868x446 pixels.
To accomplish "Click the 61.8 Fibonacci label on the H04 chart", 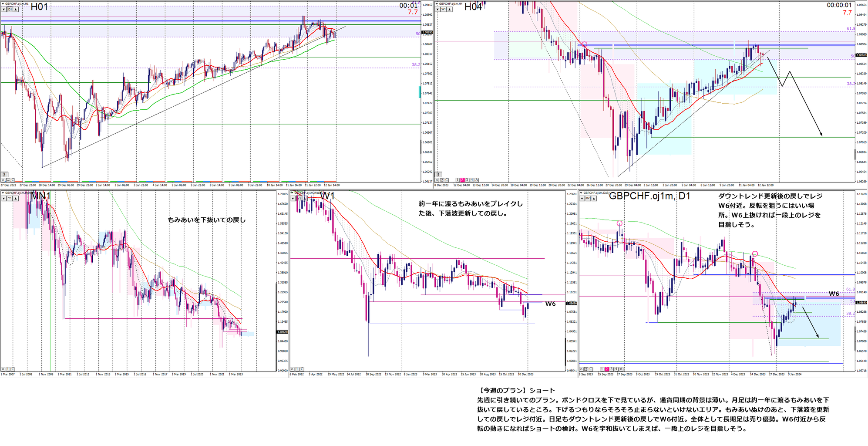I will coord(851,28).
